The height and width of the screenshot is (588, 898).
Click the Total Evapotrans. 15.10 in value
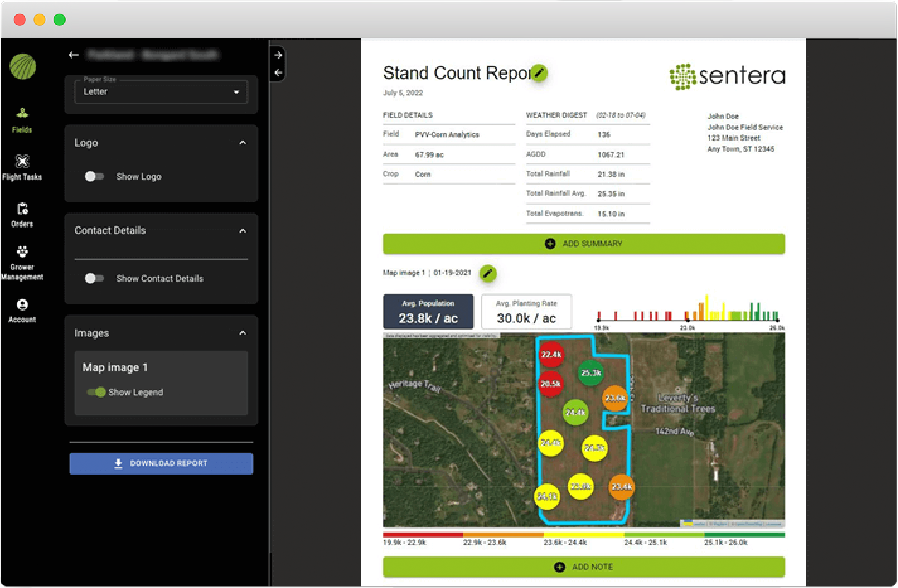click(x=611, y=214)
